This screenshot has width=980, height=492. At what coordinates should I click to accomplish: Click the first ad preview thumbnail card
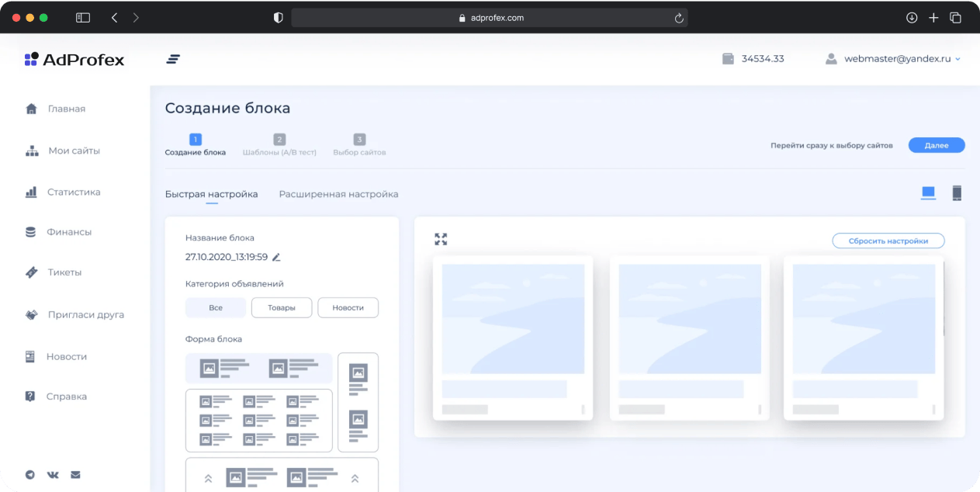click(513, 338)
